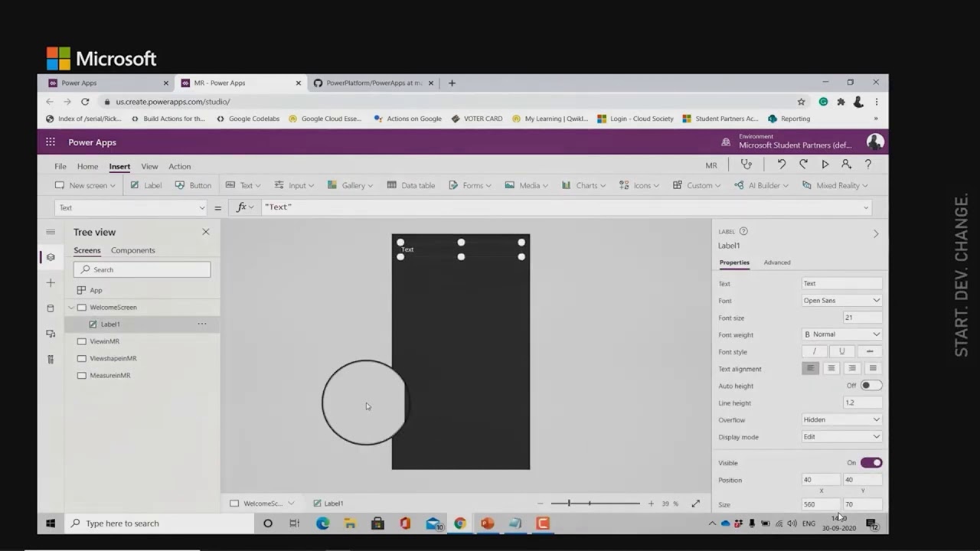Toggle strikethrough font style
Screen dimensions: 980x551
pos(869,351)
